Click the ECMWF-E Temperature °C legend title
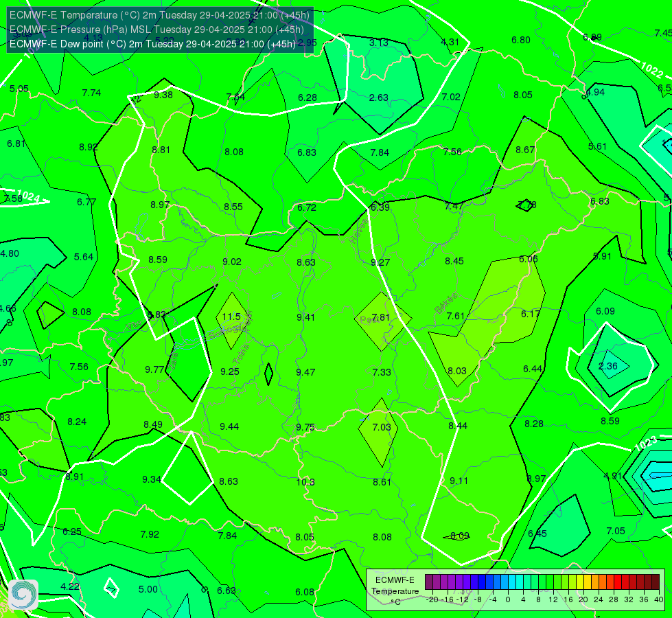The width and height of the screenshot is (672, 618). [395, 591]
